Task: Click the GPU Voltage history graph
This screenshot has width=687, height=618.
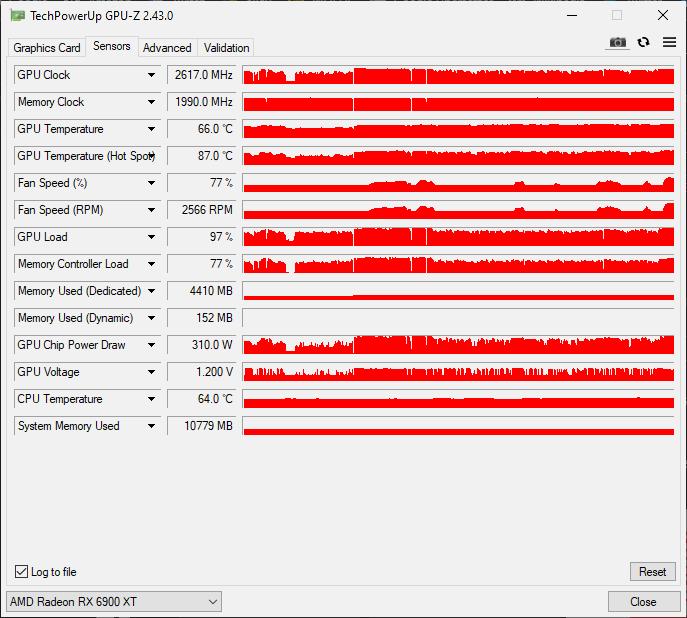Action: [x=458, y=372]
